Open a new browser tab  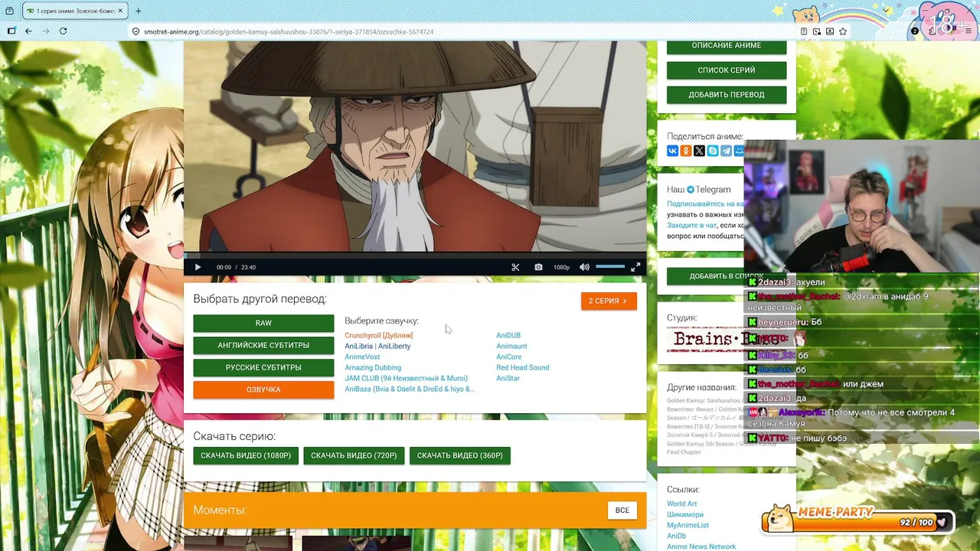pyautogui.click(x=138, y=11)
